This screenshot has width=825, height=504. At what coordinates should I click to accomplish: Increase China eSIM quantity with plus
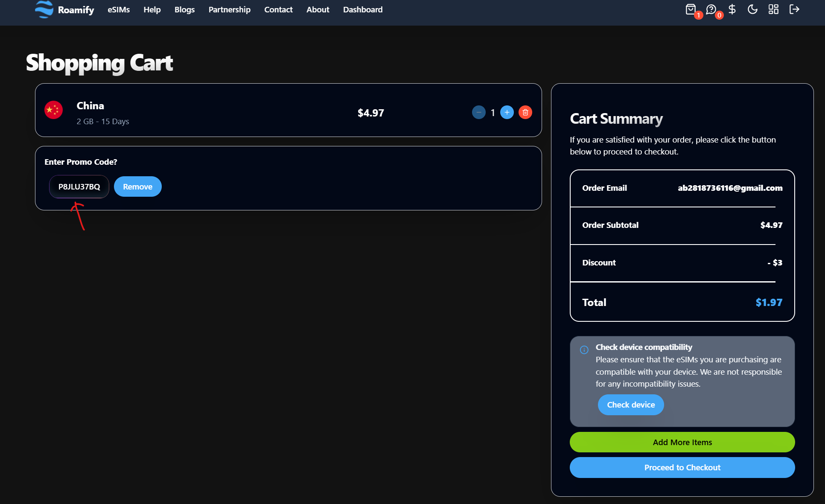(507, 112)
